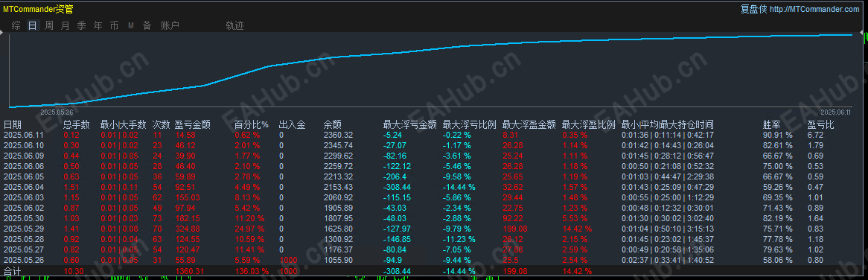Click the 余额 column header

(x=333, y=124)
